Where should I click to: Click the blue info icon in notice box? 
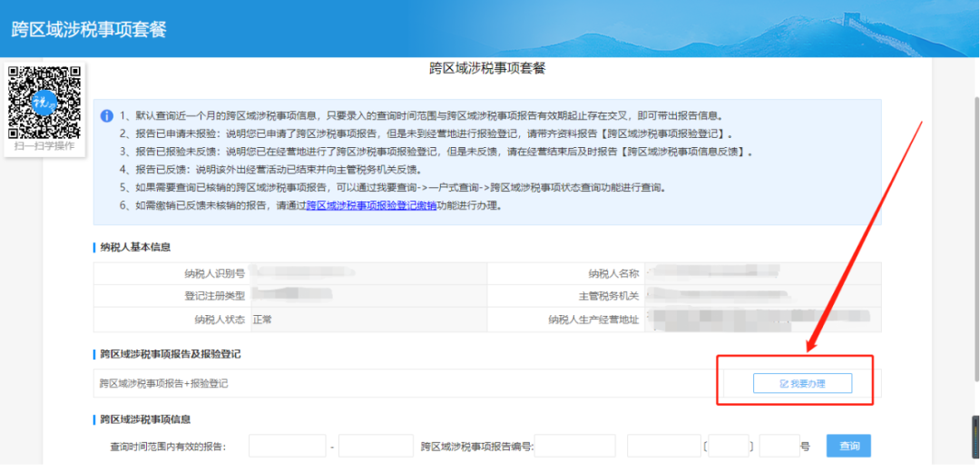[107, 116]
